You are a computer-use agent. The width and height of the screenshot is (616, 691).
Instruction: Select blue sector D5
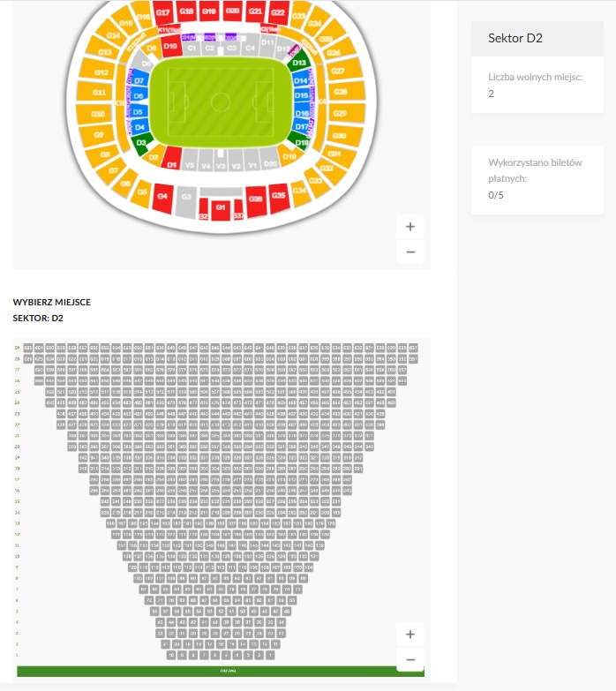138,112
